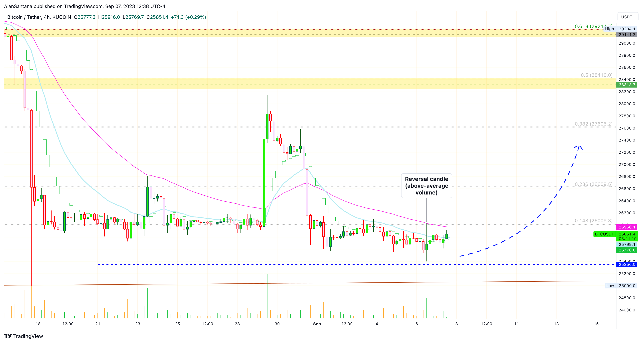
Task: Click the '25' date on the time axis
Action: pos(178,324)
